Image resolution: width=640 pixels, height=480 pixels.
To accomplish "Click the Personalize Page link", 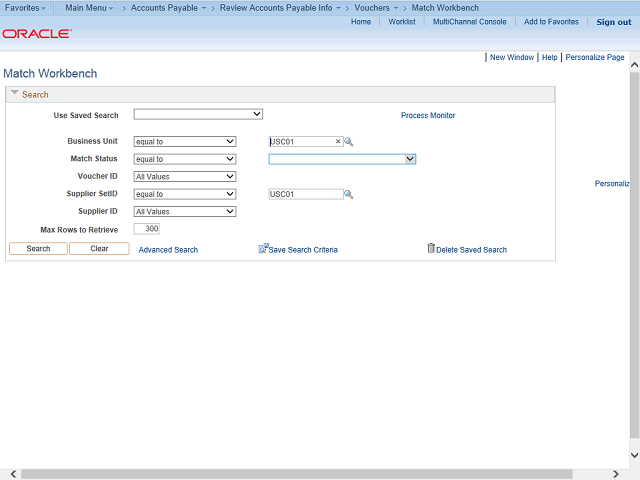I will coord(595,57).
